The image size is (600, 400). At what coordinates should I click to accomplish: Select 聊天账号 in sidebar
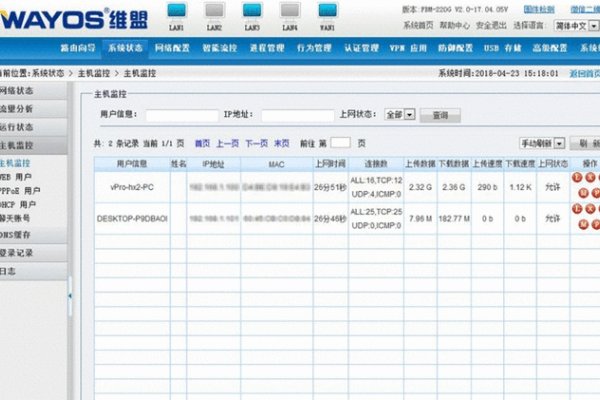[15, 219]
